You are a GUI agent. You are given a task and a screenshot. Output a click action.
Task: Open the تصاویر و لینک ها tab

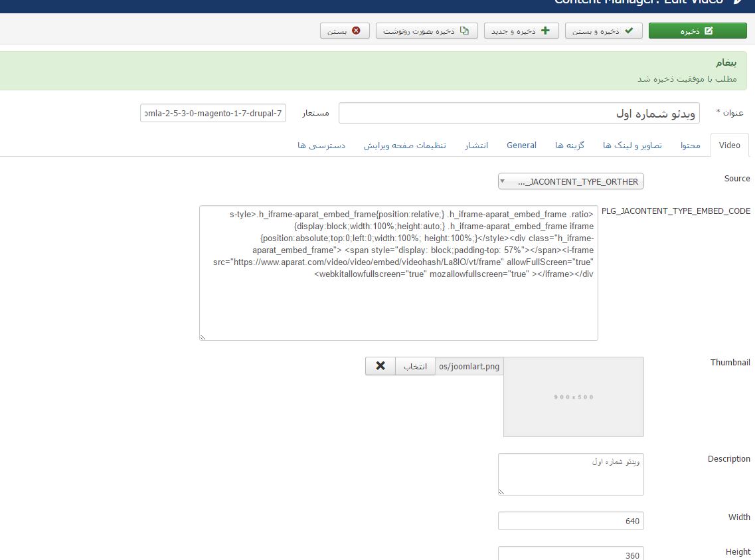pyautogui.click(x=632, y=145)
